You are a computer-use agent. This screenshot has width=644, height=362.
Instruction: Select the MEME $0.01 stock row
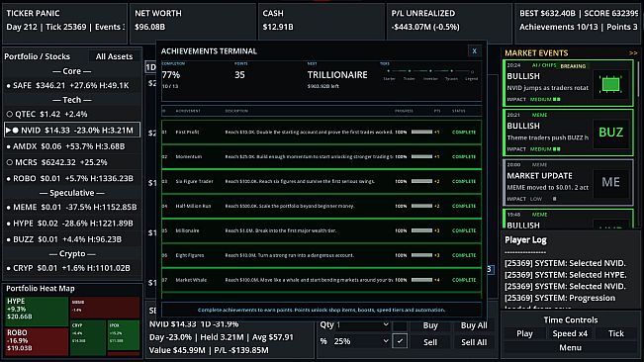[72, 208]
